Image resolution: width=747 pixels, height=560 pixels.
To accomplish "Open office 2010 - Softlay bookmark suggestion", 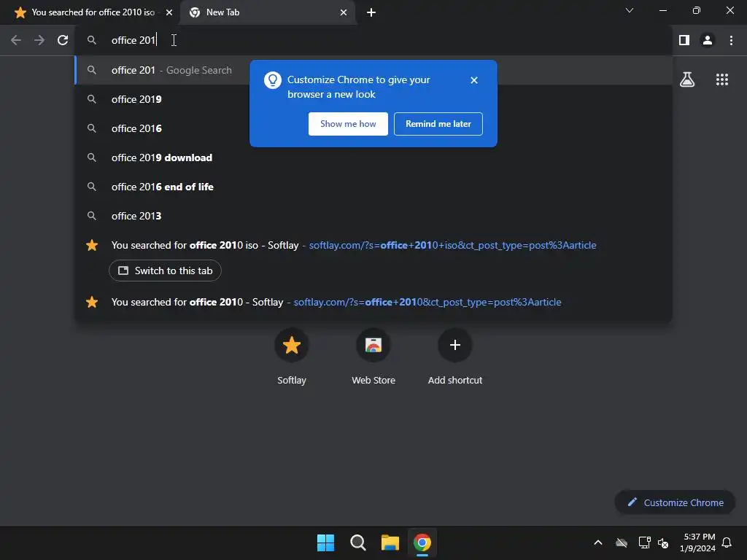I will pos(373,302).
